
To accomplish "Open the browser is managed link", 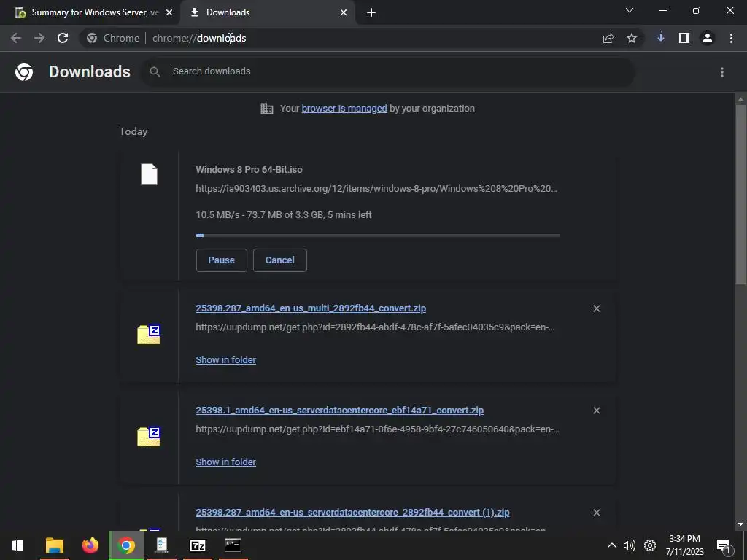I will click(344, 109).
